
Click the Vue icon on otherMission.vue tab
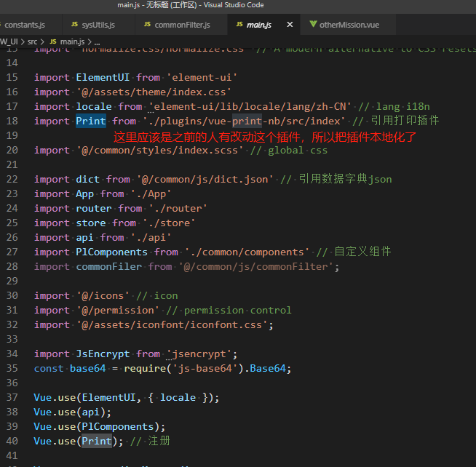[313, 24]
